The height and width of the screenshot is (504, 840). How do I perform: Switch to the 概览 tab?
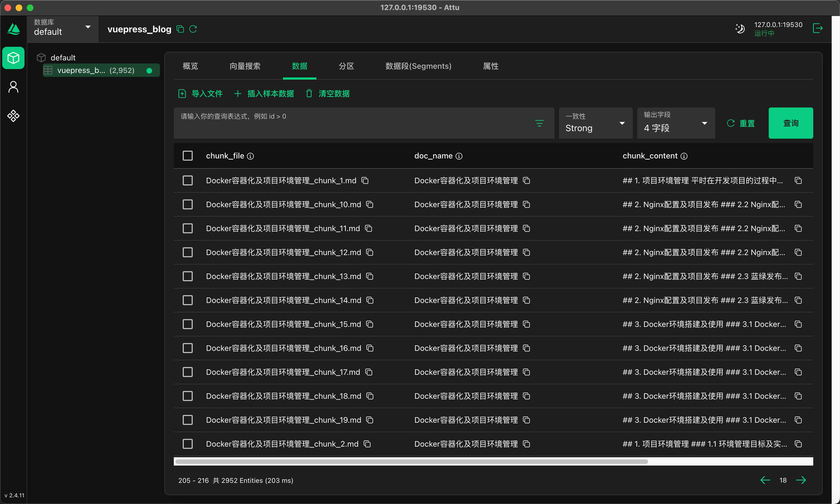(190, 66)
